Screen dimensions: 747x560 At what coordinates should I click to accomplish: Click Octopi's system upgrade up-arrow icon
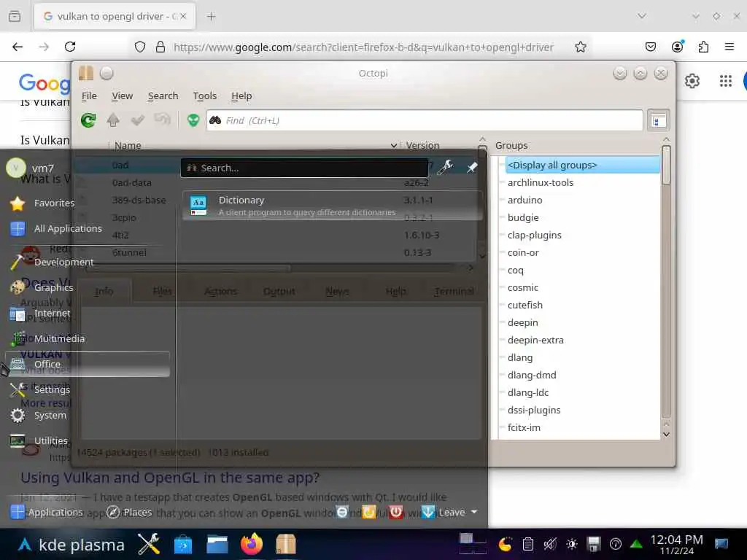(113, 120)
